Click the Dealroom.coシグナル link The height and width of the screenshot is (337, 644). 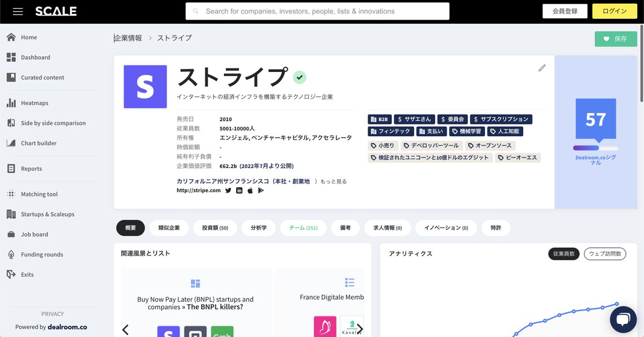(x=596, y=159)
